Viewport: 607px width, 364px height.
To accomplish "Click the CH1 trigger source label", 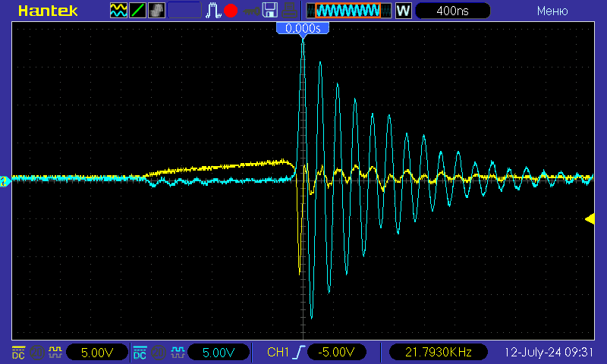I will point(278,353).
